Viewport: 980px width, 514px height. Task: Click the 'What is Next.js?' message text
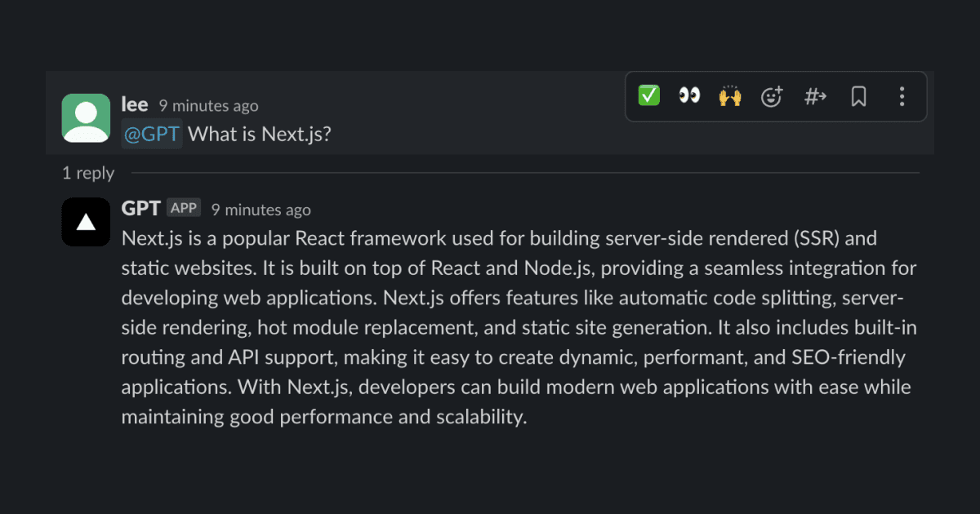point(260,134)
